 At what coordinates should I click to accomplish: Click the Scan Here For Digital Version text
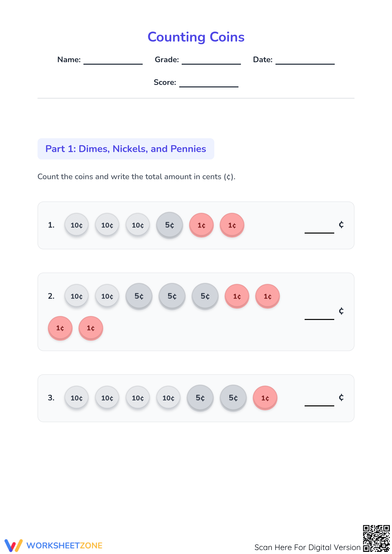tap(308, 547)
